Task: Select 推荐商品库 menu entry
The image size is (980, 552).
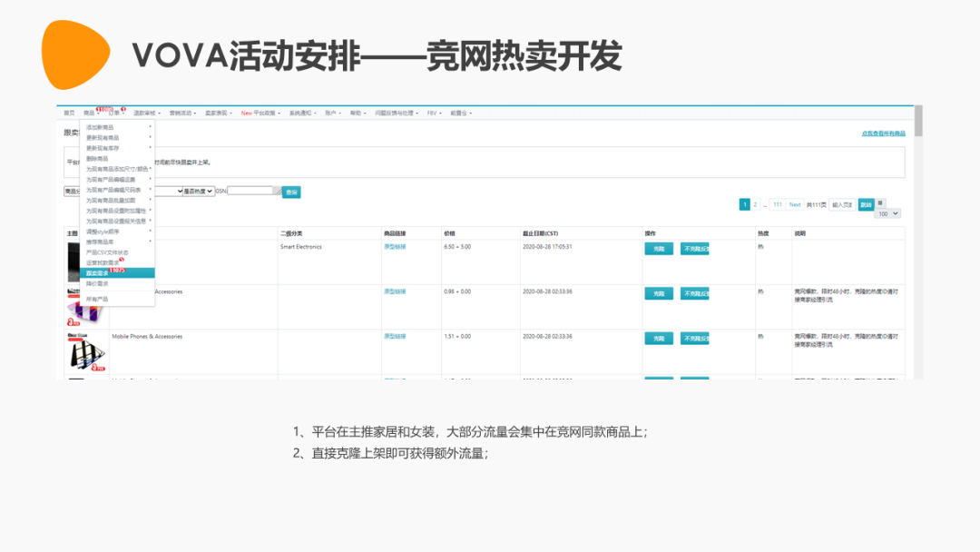Action: pyautogui.click(x=117, y=241)
